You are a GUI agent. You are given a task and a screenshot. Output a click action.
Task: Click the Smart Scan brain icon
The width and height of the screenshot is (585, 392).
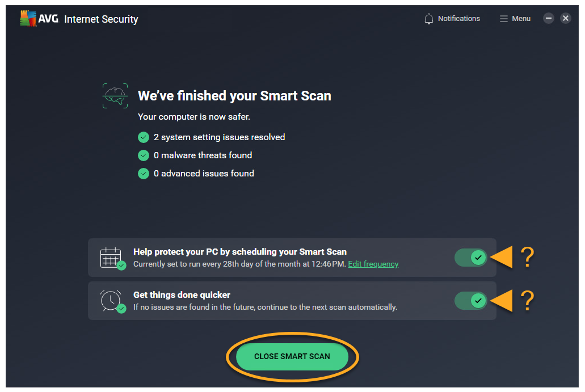point(114,96)
